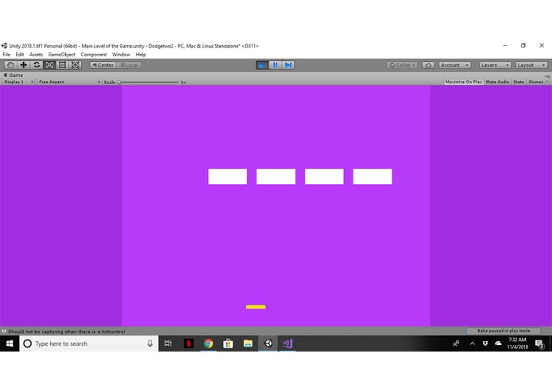Click the Type here to search box
This screenshot has height=392, width=552.
pos(89,344)
